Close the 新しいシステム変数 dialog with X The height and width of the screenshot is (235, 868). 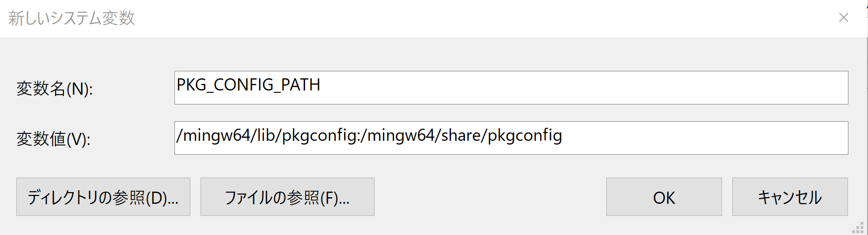843,18
